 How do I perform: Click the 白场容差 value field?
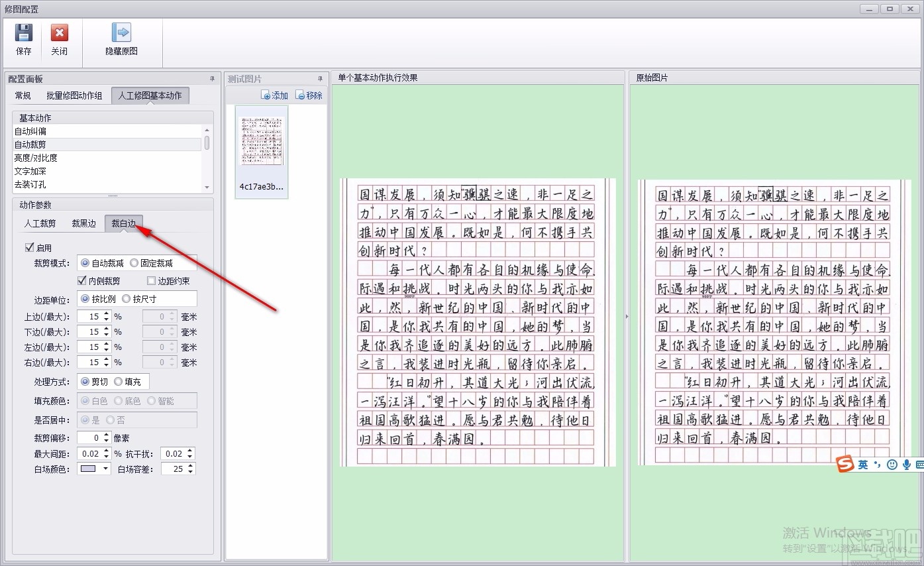coord(174,469)
